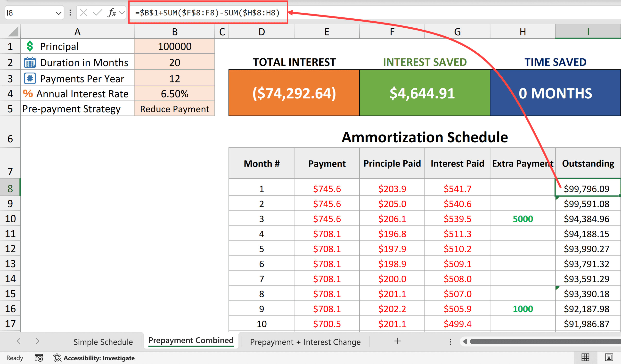Click the add new sheet plus button
Screen dimensions: 621x364
[x=398, y=341]
